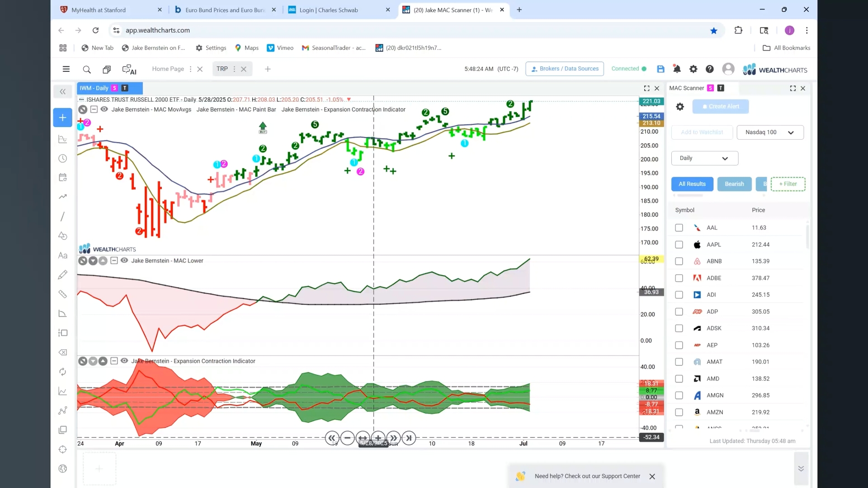Select the pencil drawing tool

[x=63, y=275]
